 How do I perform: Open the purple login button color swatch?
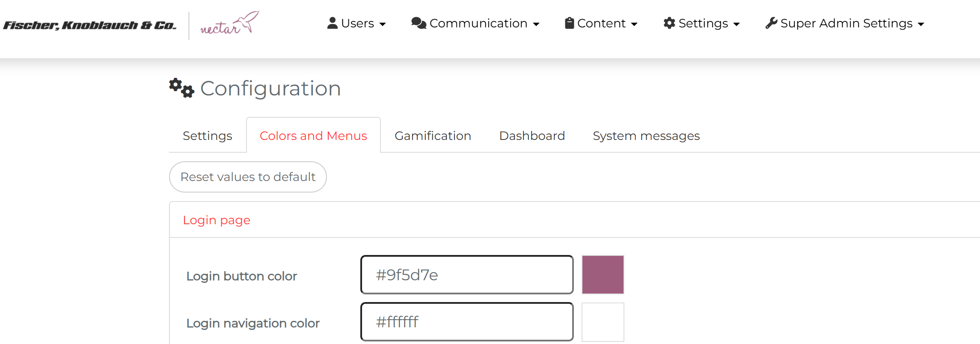[x=603, y=275]
